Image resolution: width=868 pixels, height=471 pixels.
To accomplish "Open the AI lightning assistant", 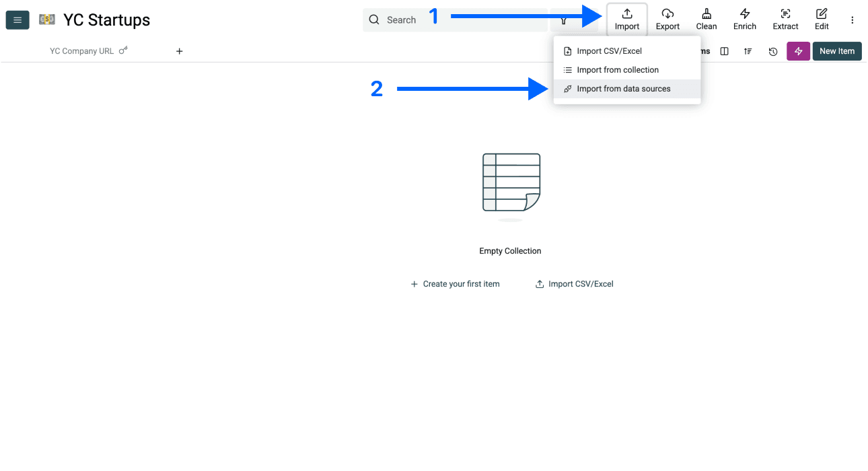I will click(x=798, y=51).
